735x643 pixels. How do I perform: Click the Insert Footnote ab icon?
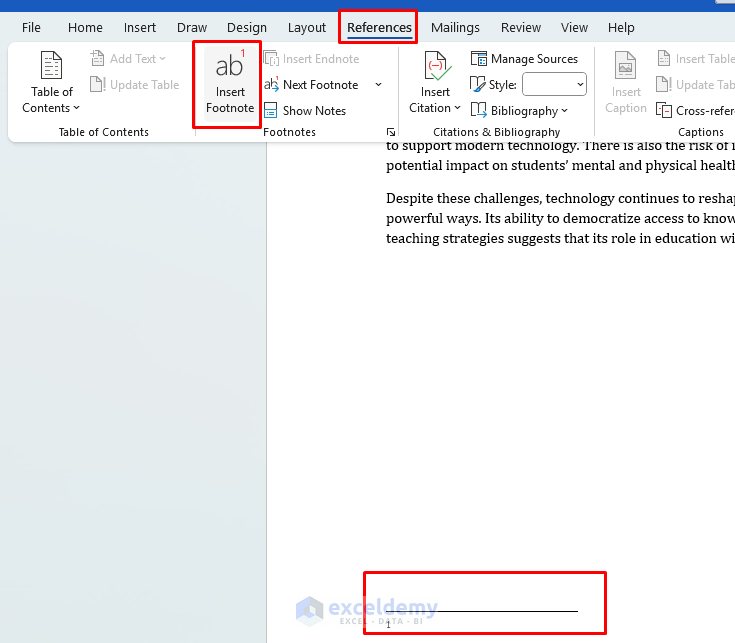tap(229, 65)
